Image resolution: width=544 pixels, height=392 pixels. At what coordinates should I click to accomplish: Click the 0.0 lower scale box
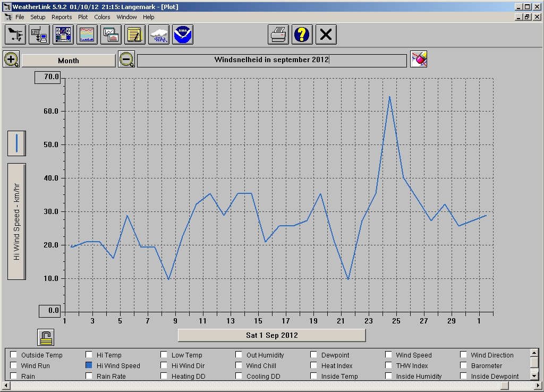point(50,311)
